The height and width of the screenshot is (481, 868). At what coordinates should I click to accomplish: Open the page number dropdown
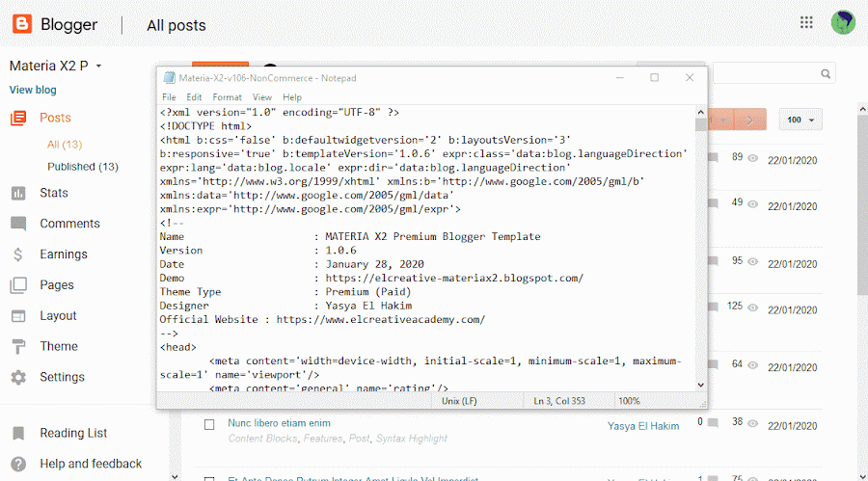click(720, 120)
